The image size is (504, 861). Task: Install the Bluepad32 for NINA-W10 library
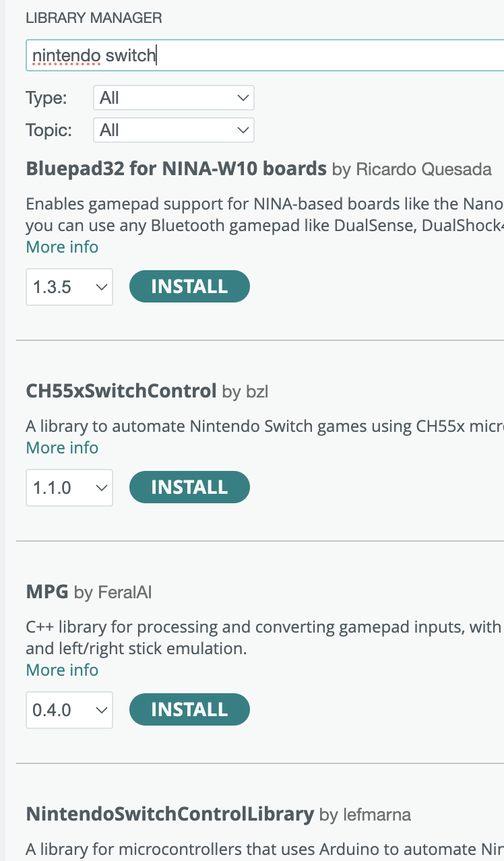pyautogui.click(x=189, y=286)
